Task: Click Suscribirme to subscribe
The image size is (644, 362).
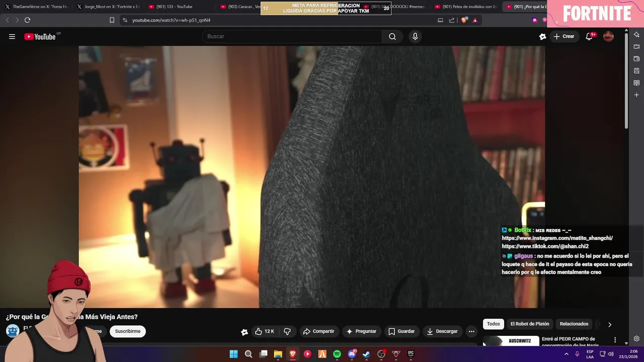Action: 128,331
